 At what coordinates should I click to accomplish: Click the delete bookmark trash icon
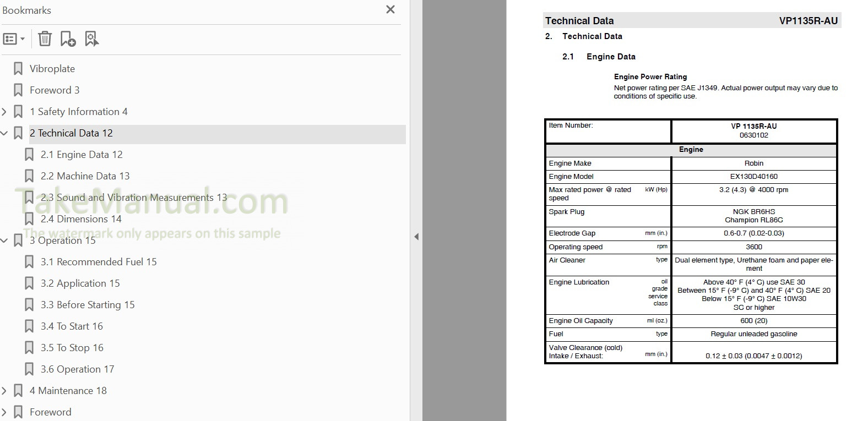[x=45, y=39]
